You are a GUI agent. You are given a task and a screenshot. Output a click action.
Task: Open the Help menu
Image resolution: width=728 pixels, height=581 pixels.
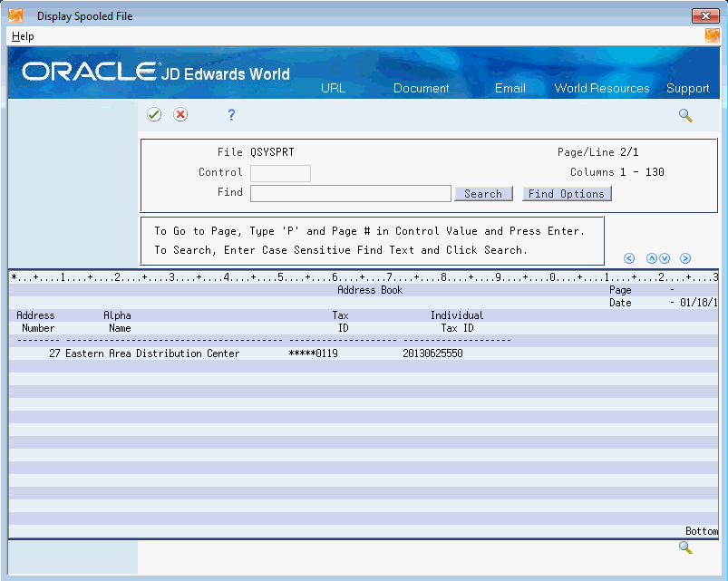[x=23, y=36]
